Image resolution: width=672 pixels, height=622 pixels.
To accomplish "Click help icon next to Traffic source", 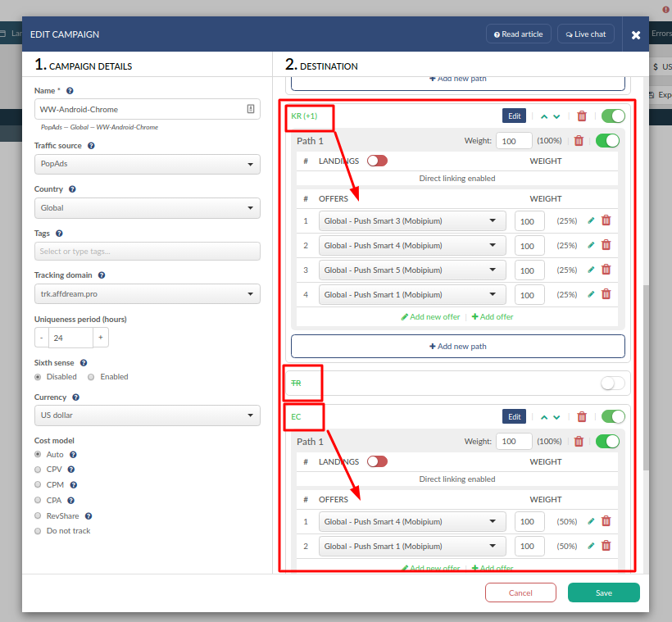I will point(90,146).
